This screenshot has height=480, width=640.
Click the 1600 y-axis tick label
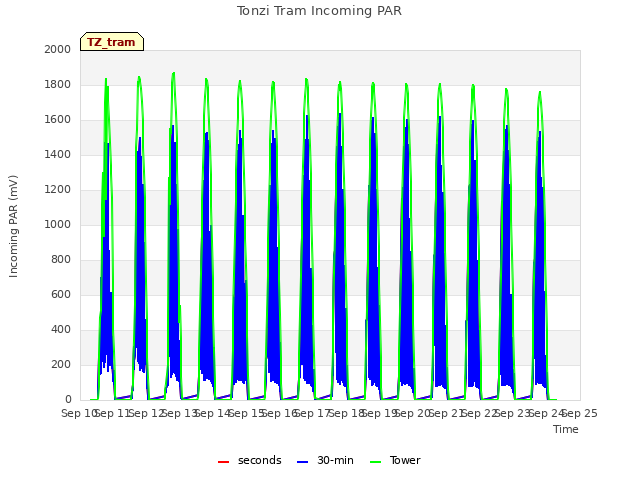[58, 120]
